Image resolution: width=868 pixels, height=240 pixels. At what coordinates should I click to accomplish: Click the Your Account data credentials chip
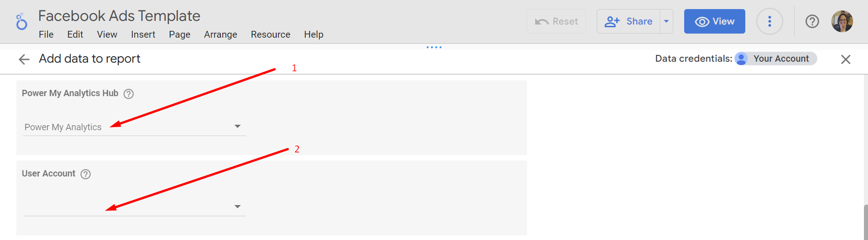(776, 59)
